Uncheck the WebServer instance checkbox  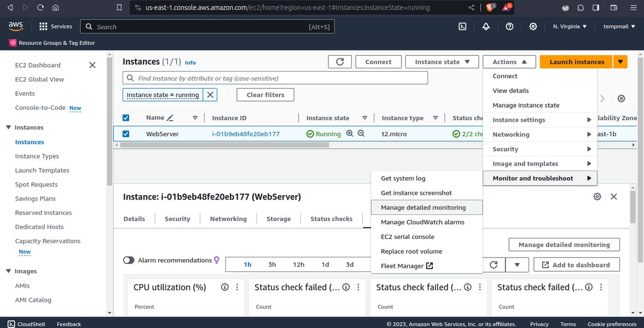coord(126,134)
